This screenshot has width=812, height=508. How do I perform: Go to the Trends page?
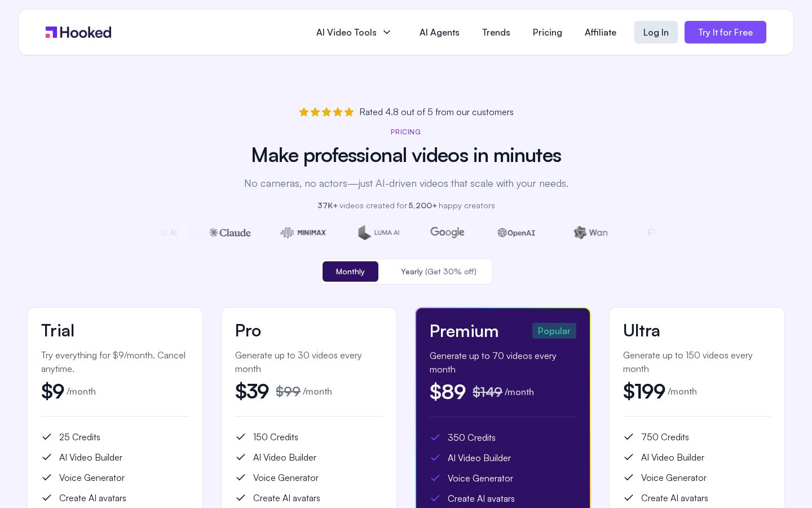(x=496, y=32)
